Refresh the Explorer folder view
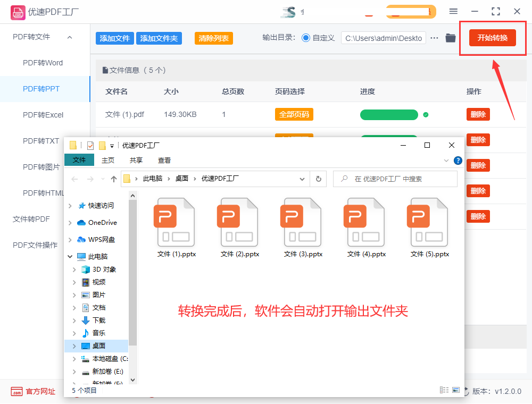532x404 pixels. pos(318,179)
